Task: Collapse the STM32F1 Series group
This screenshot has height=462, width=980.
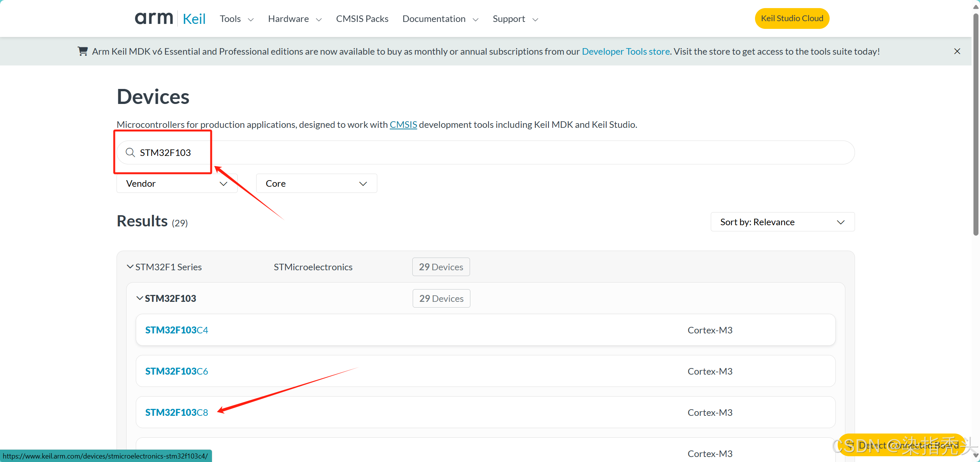Action: point(130,266)
